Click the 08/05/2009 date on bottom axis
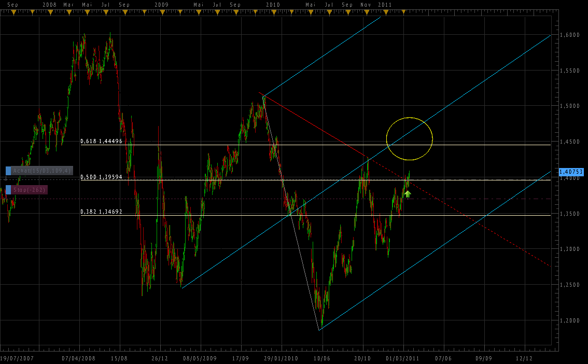588x364 pixels. pyautogui.click(x=200, y=358)
